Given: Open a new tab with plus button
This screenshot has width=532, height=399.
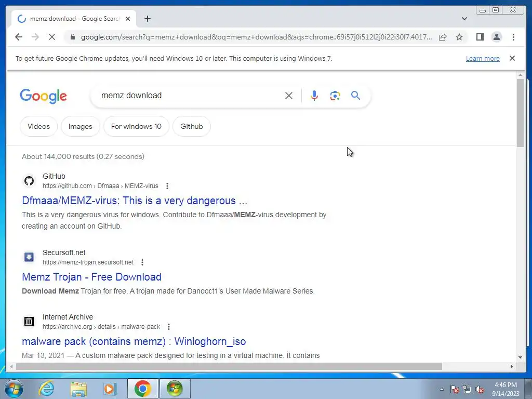Looking at the screenshot, I should tap(147, 19).
